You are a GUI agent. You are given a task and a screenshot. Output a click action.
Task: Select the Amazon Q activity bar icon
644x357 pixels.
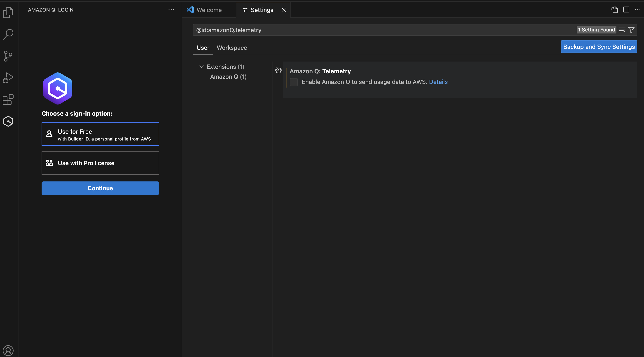[x=8, y=121]
